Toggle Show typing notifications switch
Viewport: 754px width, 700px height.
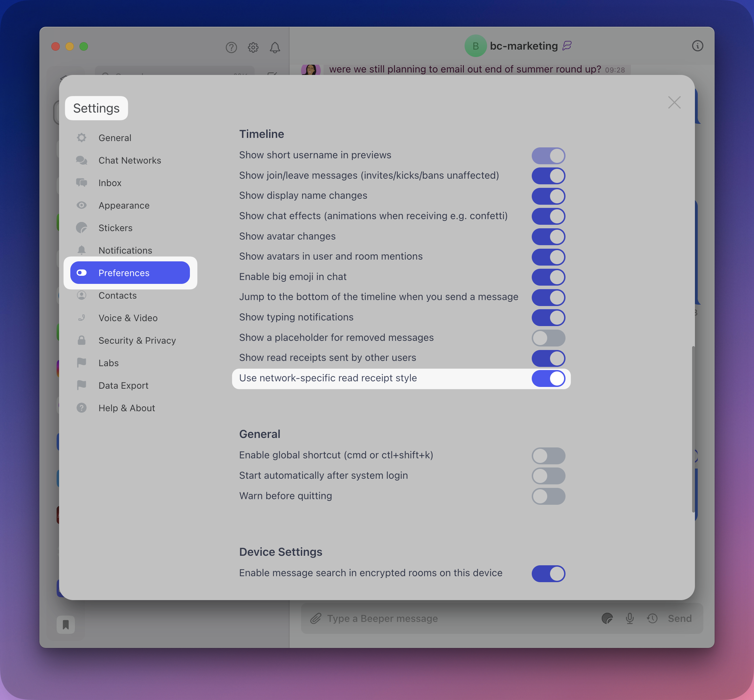click(x=548, y=318)
